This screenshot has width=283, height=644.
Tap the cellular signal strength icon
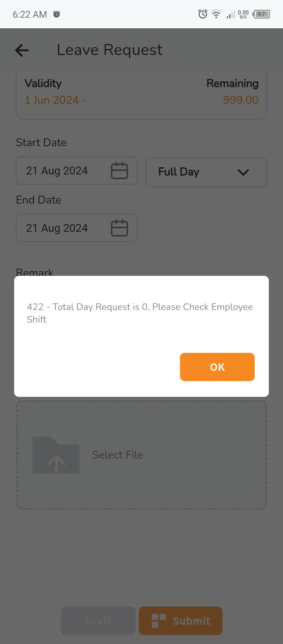[230, 15]
